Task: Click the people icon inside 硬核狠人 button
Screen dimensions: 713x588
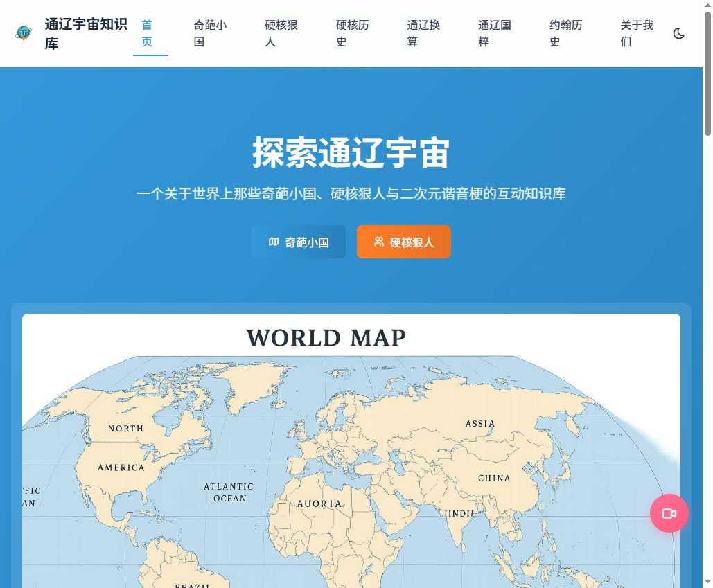Action: pos(379,242)
